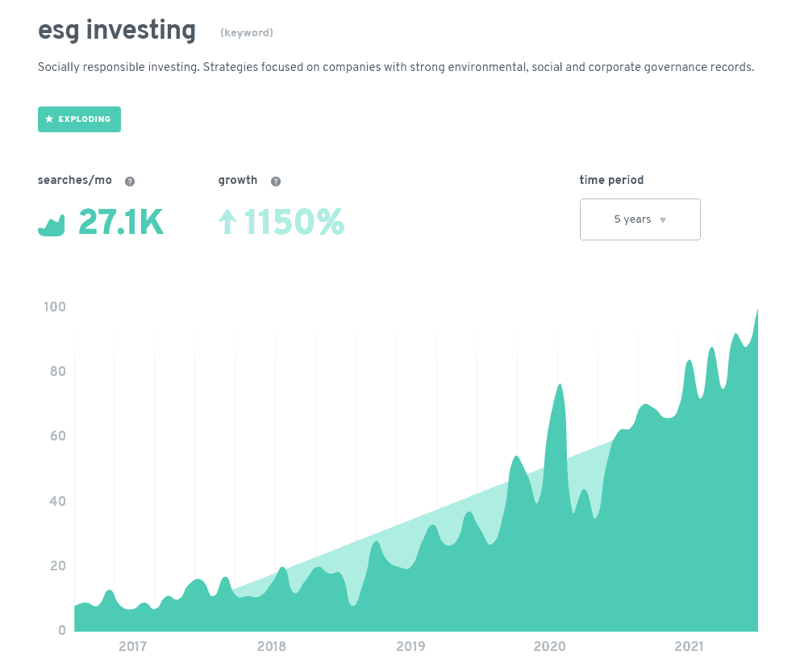Click the esg investing keyword title

(x=116, y=31)
